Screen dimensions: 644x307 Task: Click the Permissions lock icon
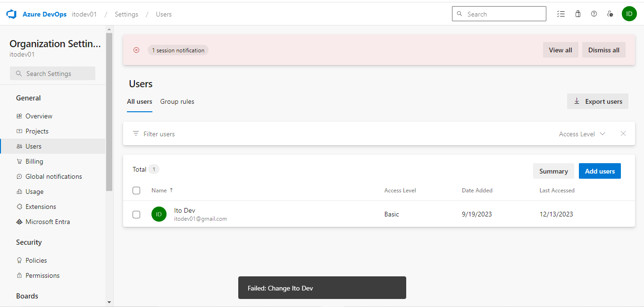click(x=19, y=275)
